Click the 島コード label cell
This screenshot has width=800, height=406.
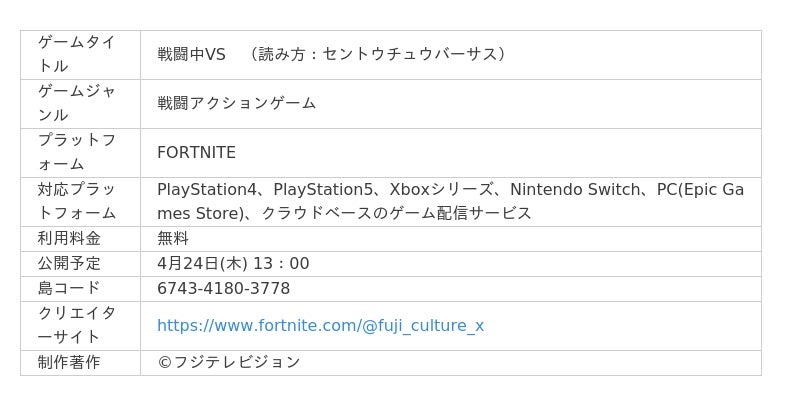(x=69, y=289)
